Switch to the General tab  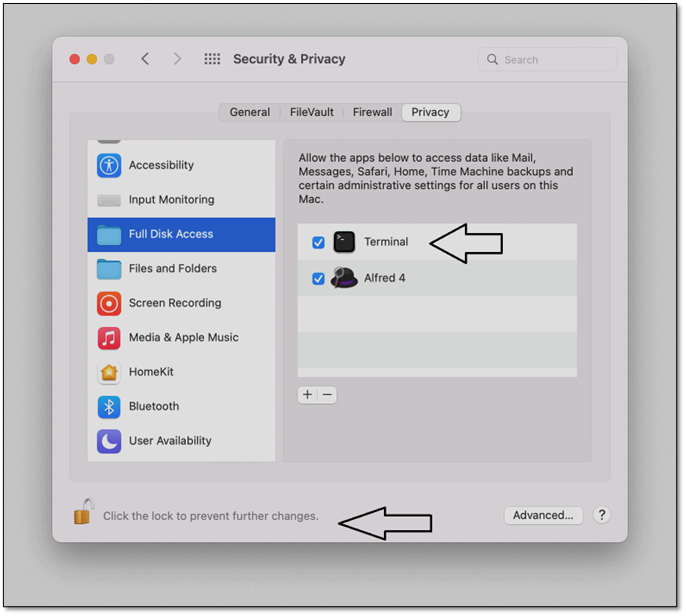[x=249, y=112]
